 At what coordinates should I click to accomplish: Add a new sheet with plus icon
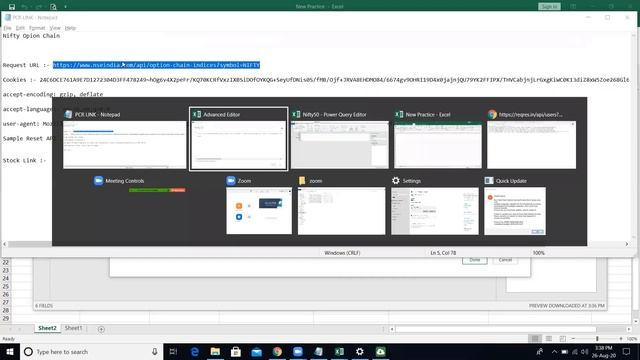pyautogui.click(x=101, y=329)
